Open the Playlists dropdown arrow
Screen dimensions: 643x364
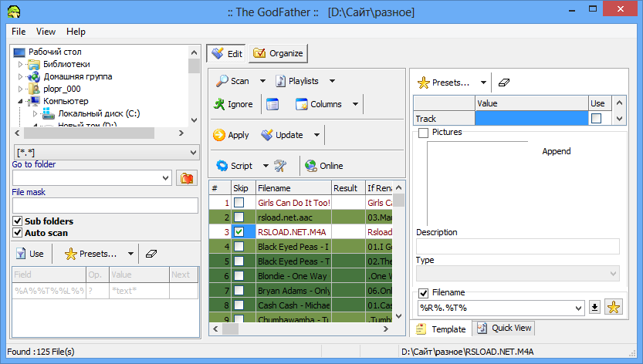[x=333, y=81]
